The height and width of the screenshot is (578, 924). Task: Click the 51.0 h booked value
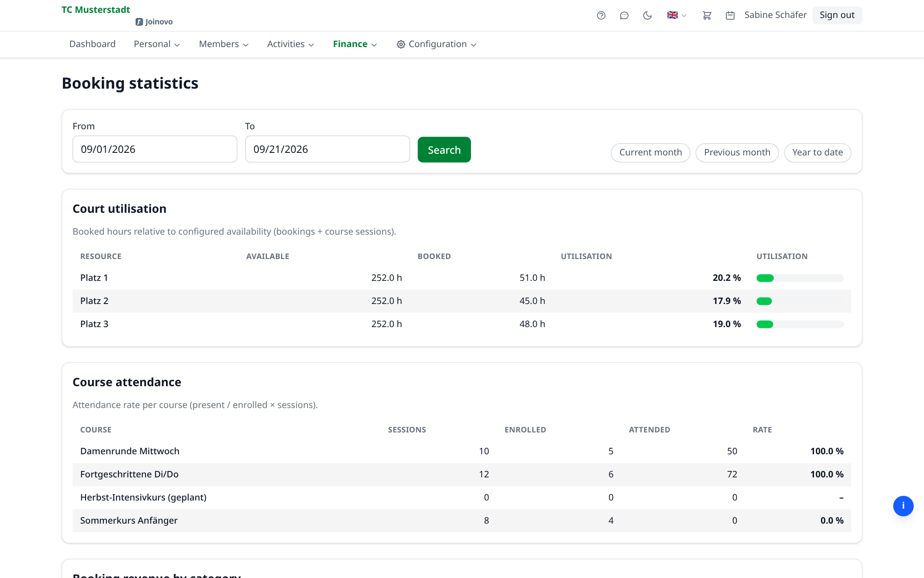click(x=532, y=278)
